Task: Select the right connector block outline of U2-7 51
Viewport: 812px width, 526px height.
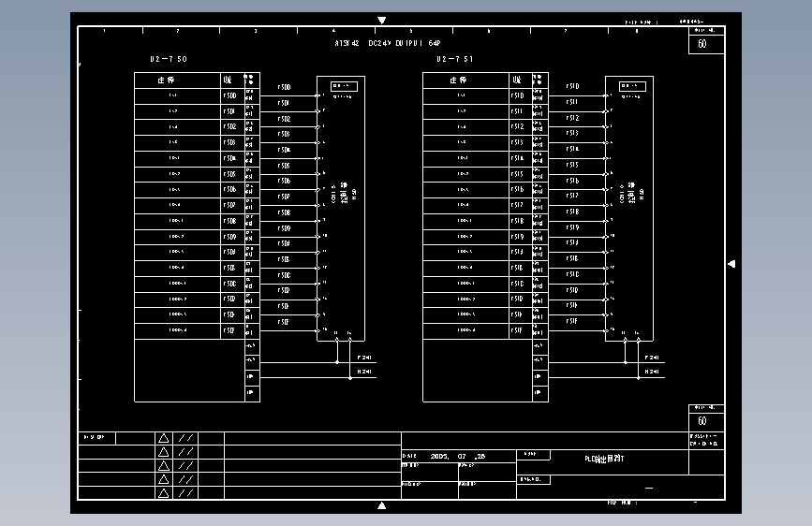Action: point(629,209)
